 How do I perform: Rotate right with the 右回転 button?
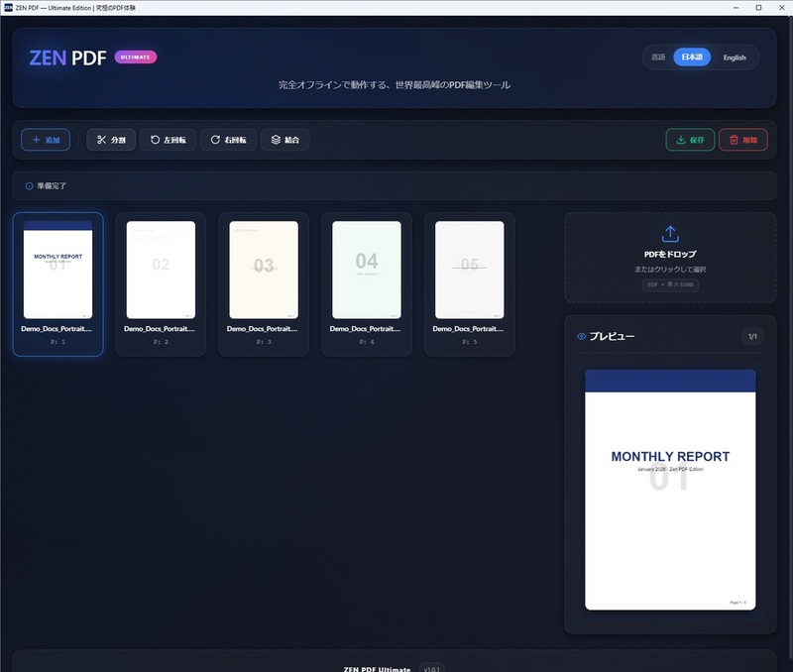click(x=229, y=140)
